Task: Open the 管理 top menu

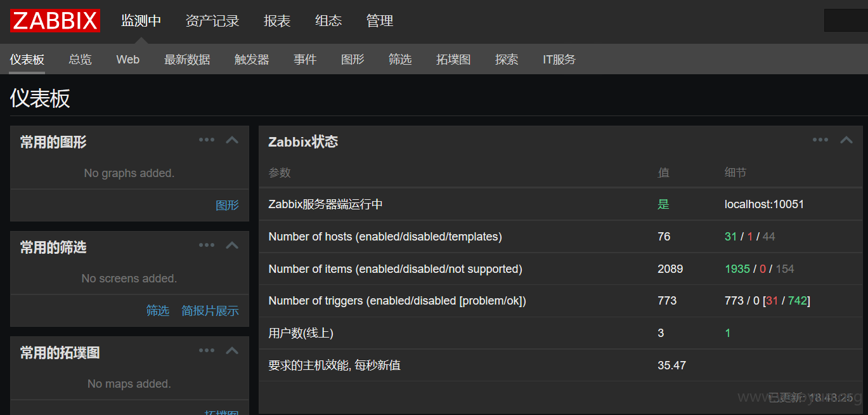Action: pyautogui.click(x=380, y=21)
